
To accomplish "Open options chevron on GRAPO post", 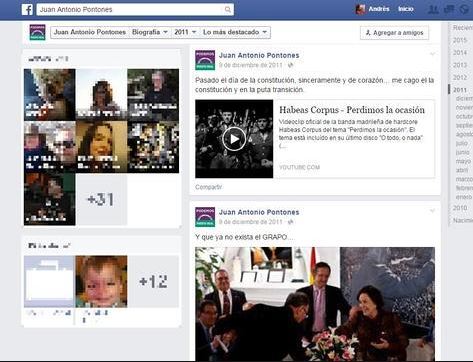I will pyautogui.click(x=432, y=211).
